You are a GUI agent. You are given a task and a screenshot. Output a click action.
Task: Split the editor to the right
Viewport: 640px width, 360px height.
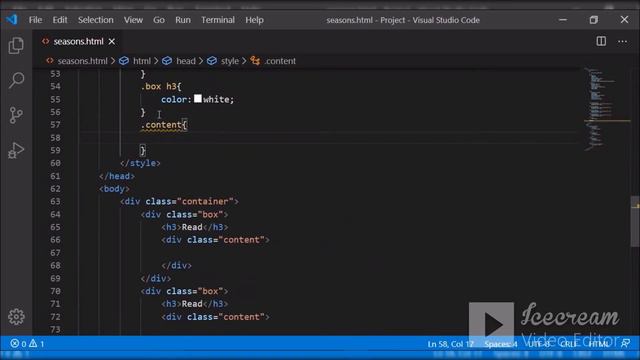pos(601,41)
